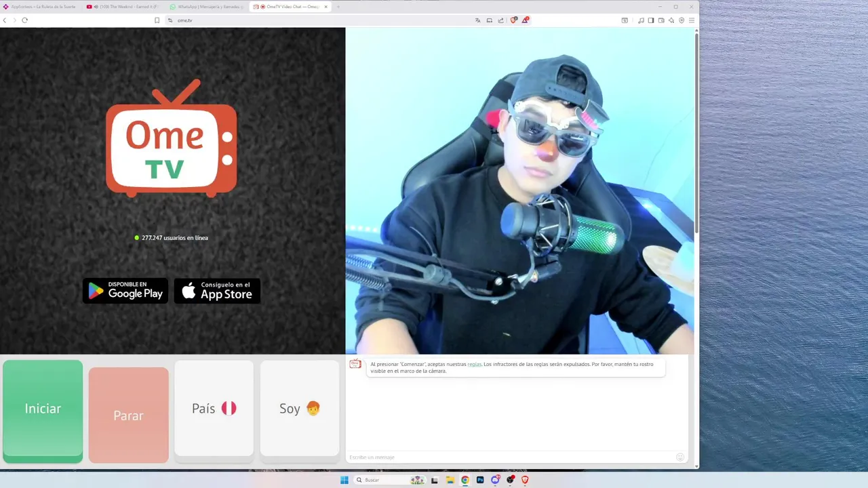
Task: Open Photoshop from the taskbar
Action: 480,480
